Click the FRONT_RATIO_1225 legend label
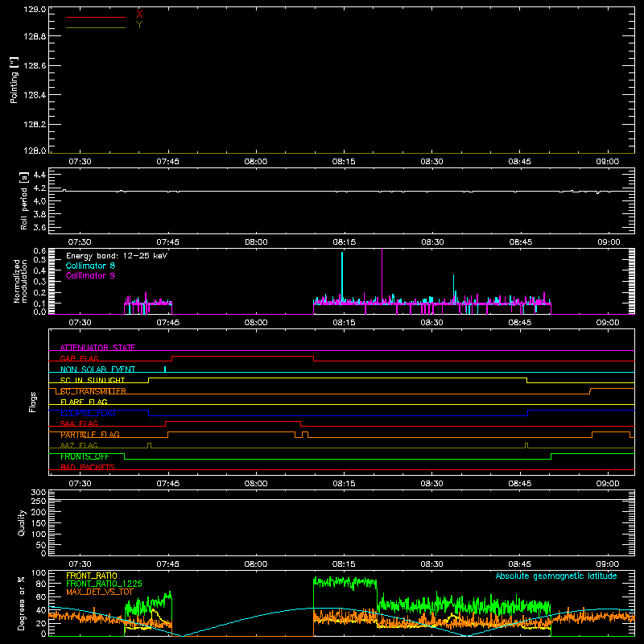644x644 pixels. 104,584
